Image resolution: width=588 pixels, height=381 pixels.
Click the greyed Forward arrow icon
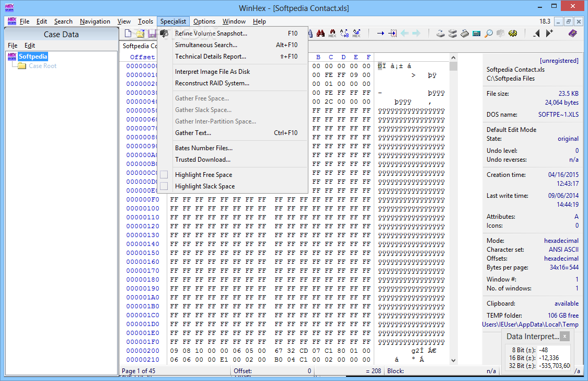pyautogui.click(x=416, y=33)
